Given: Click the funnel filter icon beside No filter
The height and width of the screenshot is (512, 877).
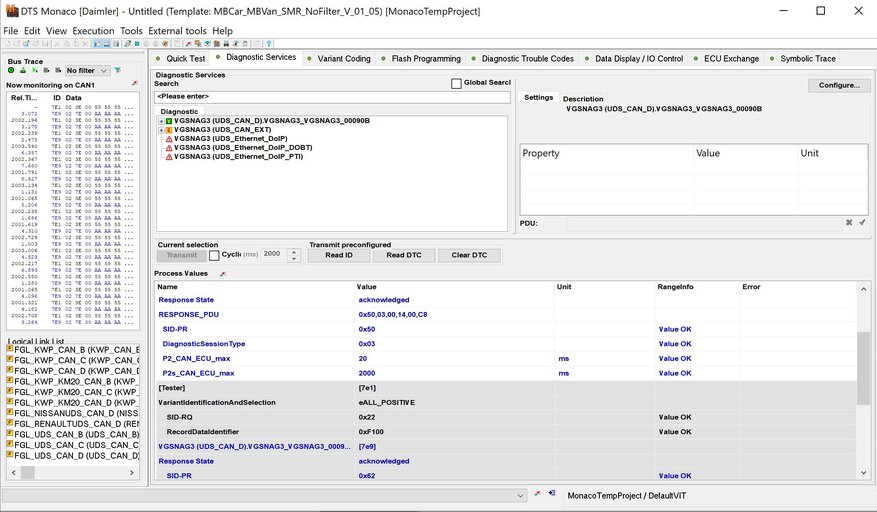Looking at the screenshot, I should [x=118, y=71].
